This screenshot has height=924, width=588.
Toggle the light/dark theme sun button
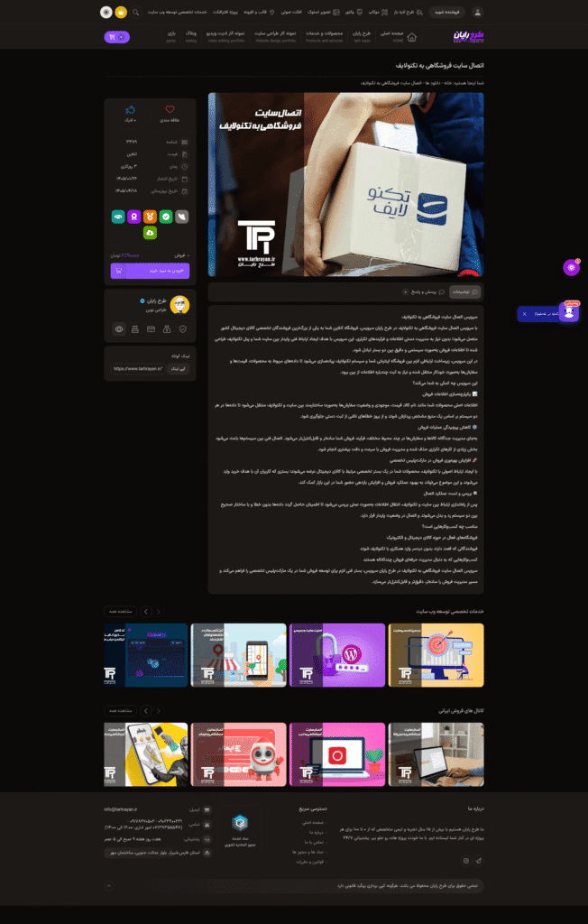tap(106, 13)
